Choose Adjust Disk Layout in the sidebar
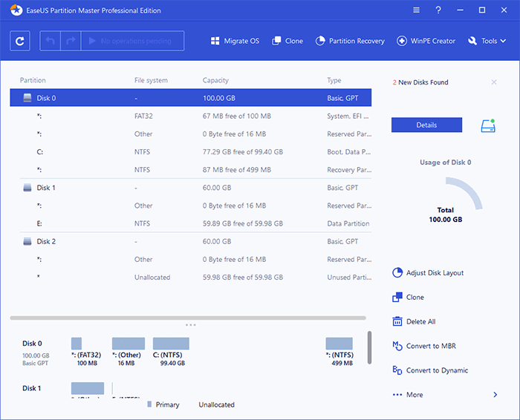The image size is (520, 420). [x=435, y=273]
